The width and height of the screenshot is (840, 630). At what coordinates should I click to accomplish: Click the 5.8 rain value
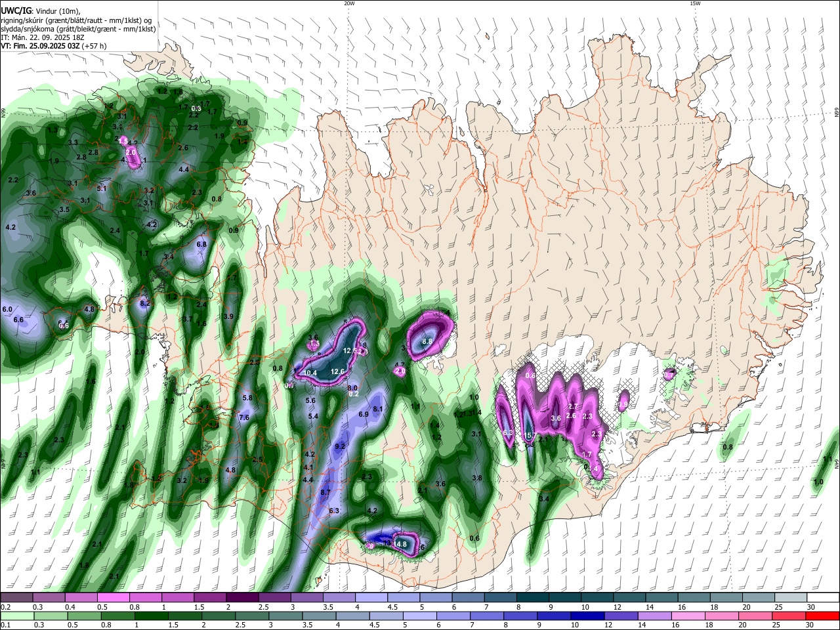pos(247,398)
